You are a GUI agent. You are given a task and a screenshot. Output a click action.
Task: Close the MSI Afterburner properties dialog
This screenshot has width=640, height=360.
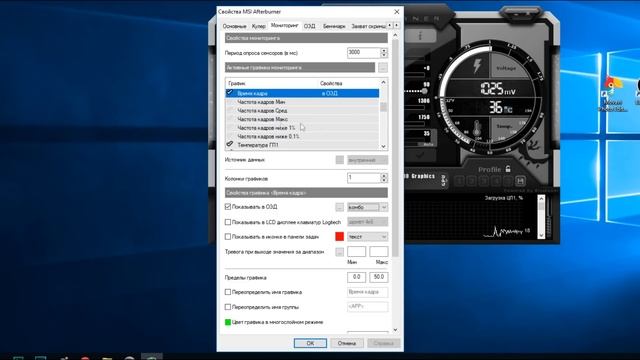pos(396,12)
